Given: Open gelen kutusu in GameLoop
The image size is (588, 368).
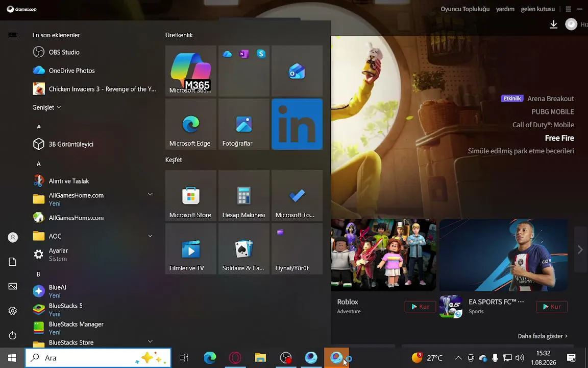Looking at the screenshot, I should (538, 9).
